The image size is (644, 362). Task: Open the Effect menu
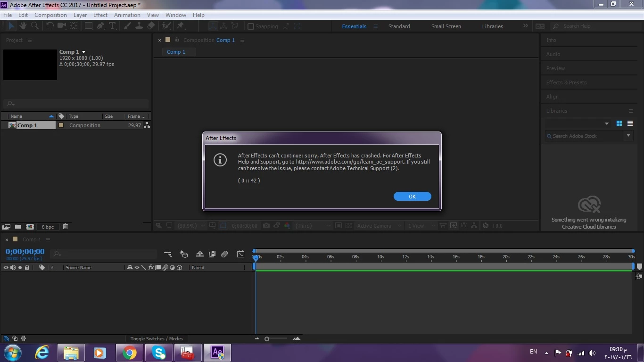click(100, 15)
